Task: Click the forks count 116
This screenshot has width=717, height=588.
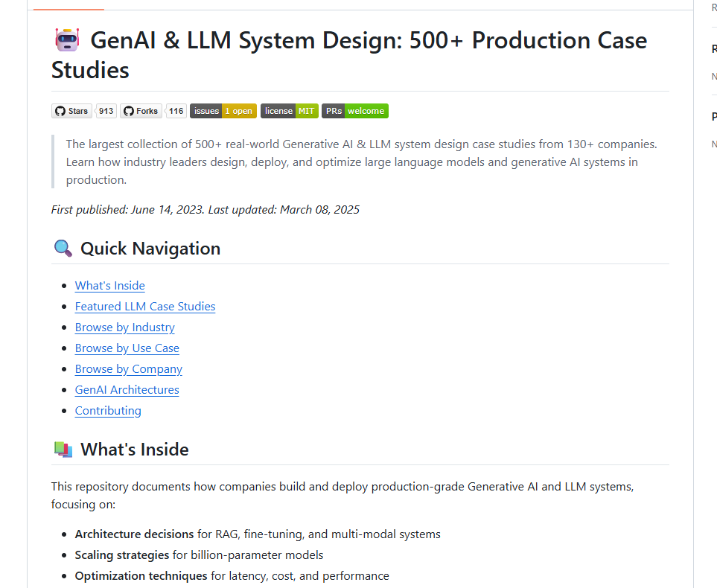Action: (x=176, y=111)
